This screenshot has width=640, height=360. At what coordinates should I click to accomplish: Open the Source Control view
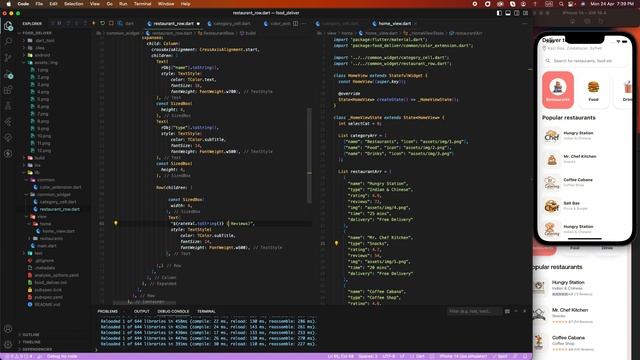[8, 58]
